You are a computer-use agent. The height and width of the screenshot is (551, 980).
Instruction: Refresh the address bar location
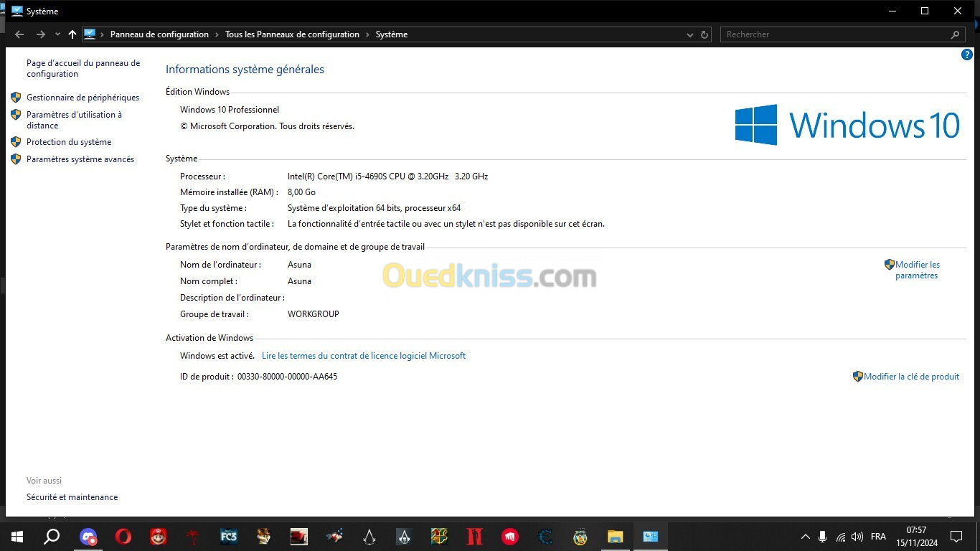tap(705, 34)
